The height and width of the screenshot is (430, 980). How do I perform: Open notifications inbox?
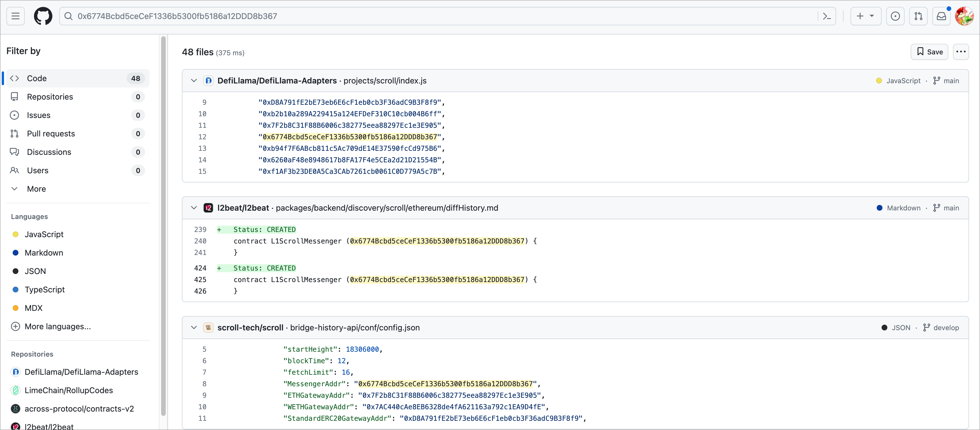coord(941,16)
